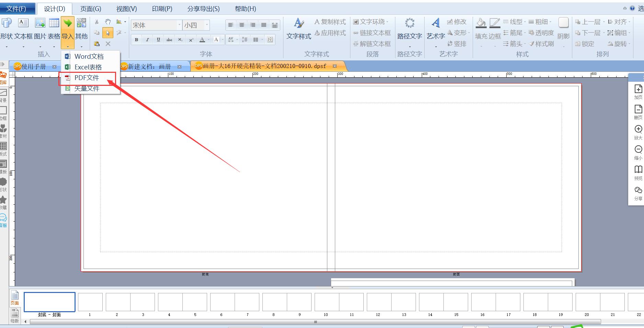
Task: Open the 收藏 favorites sidebar panel
Action: pos(3,203)
